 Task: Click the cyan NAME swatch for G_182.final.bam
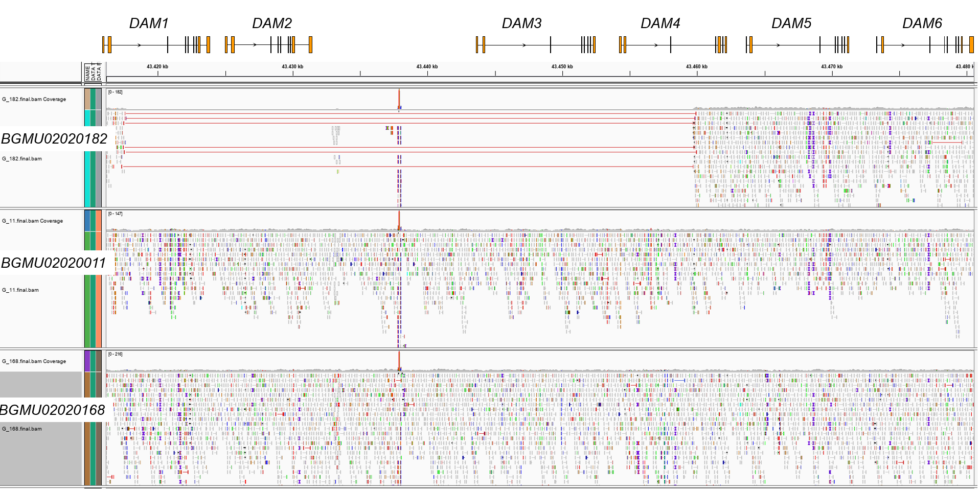coord(87,158)
